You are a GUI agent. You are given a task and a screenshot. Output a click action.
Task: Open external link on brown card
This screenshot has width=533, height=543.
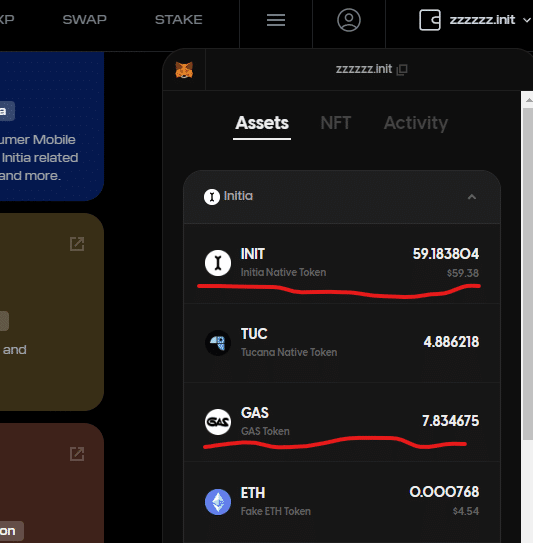(x=77, y=454)
